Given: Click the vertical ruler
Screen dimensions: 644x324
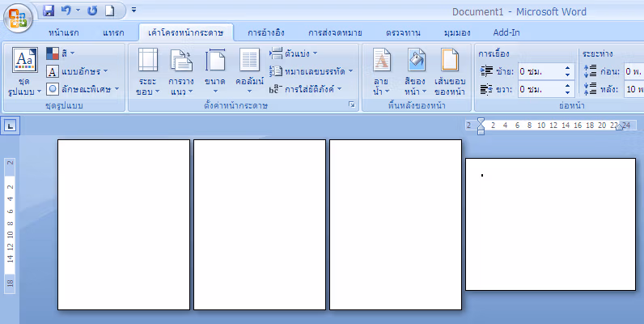Looking at the screenshot, I should (11, 225).
